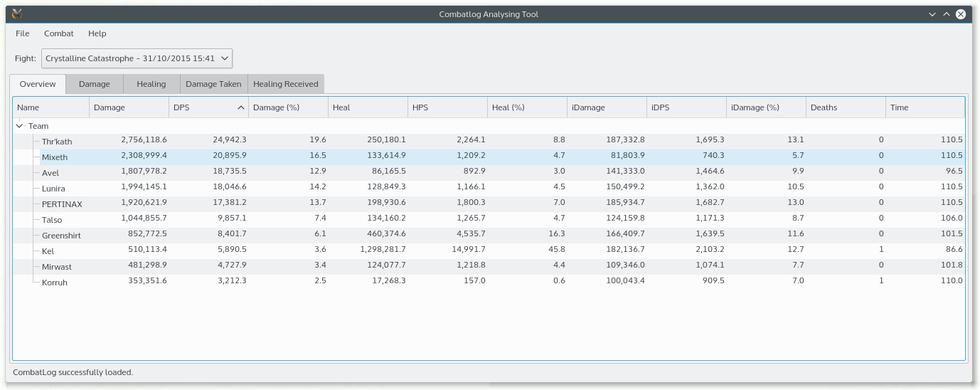This screenshot has width=980, height=390.
Task: Click Avel's time value 96.5
Action: [x=954, y=172]
